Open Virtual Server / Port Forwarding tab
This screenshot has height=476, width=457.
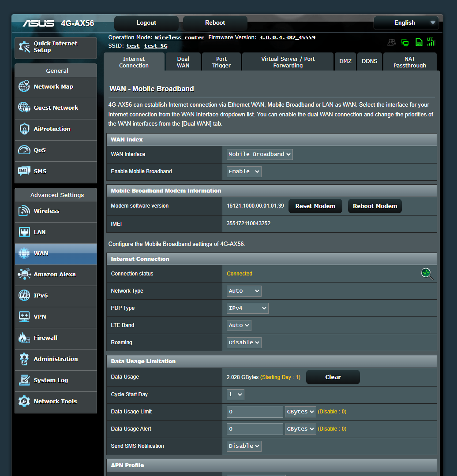tap(288, 62)
